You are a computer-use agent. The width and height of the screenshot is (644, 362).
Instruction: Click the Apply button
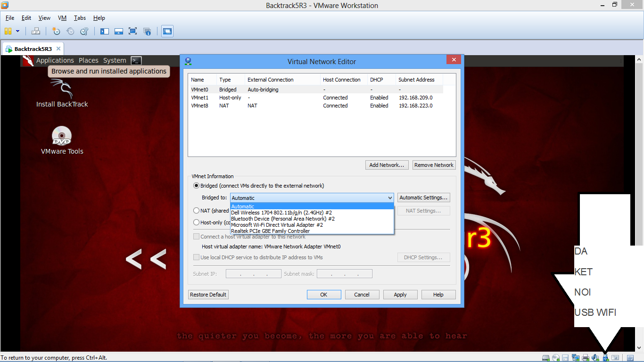400,295
